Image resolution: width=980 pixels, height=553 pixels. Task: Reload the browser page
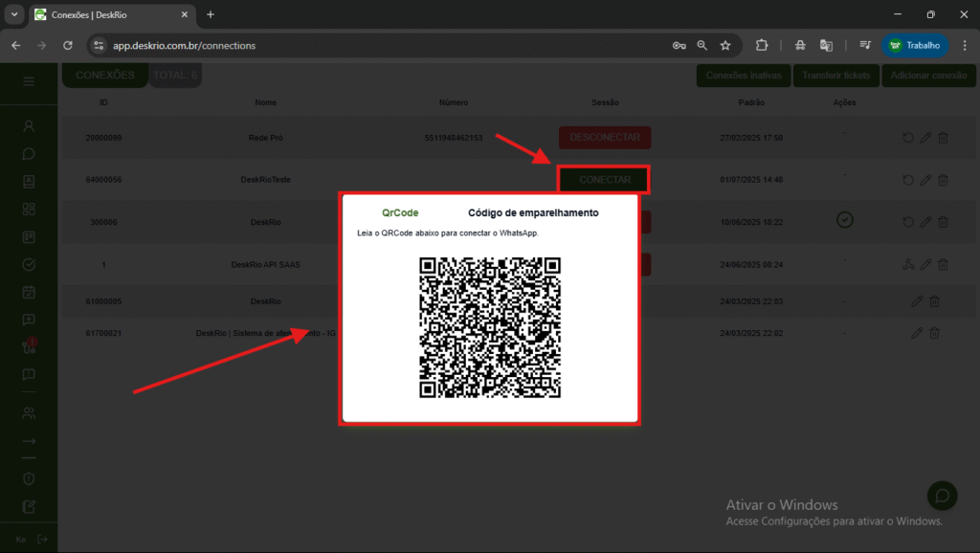point(68,46)
